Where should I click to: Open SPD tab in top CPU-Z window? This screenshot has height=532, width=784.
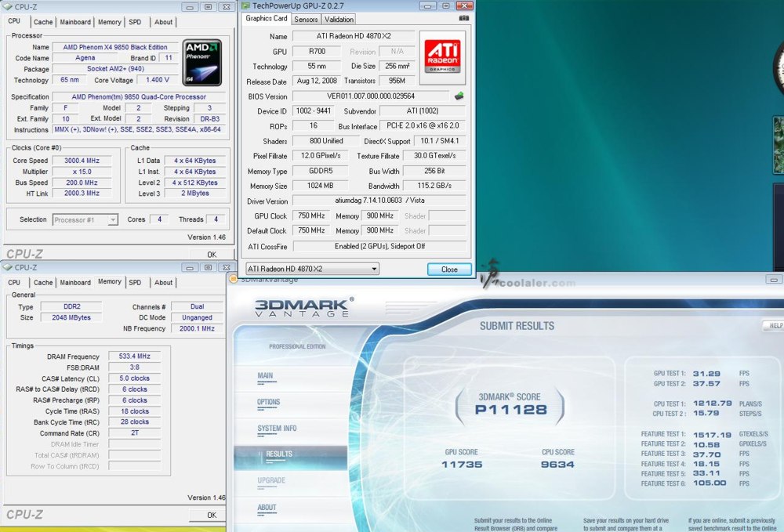(135, 22)
